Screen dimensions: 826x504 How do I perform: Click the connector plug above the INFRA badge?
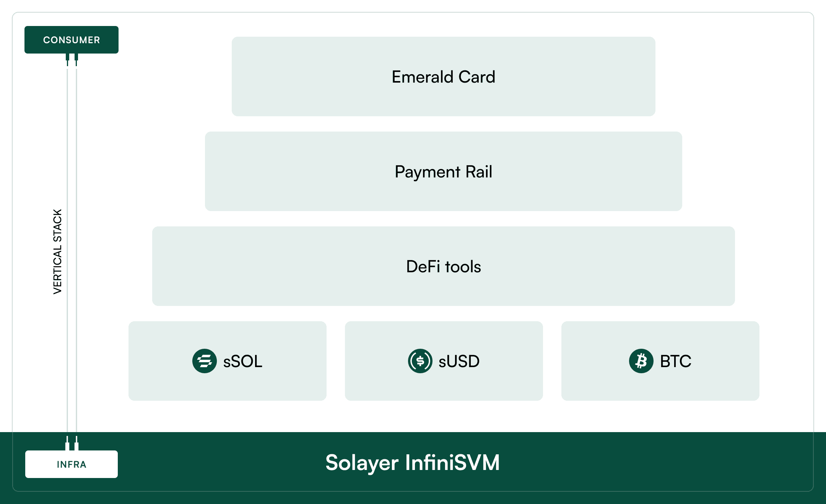pyautogui.click(x=72, y=444)
